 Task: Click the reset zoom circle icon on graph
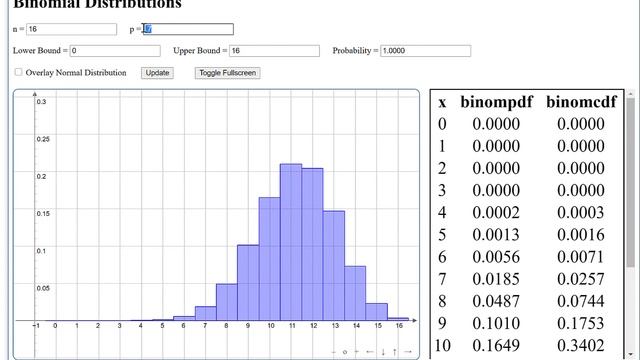tap(345, 352)
